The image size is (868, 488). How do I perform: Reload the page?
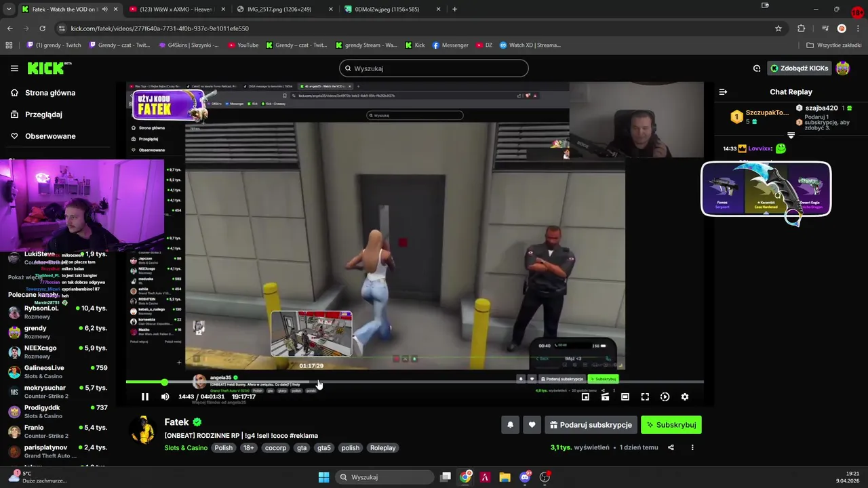[x=42, y=28]
